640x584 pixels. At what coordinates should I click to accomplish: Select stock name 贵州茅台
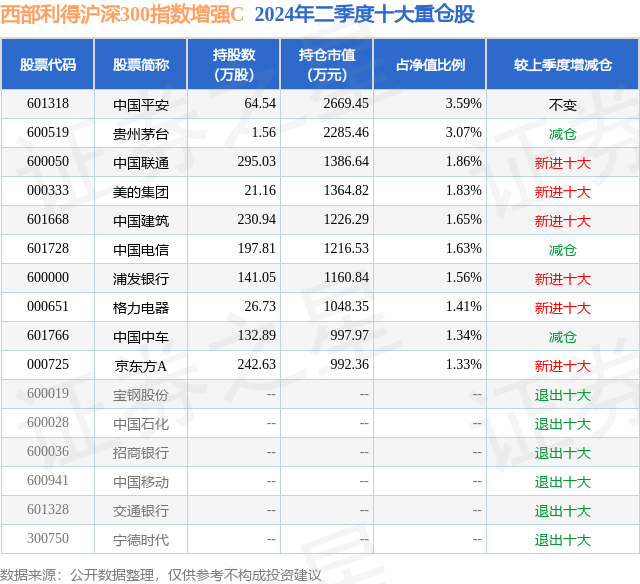[x=141, y=134]
